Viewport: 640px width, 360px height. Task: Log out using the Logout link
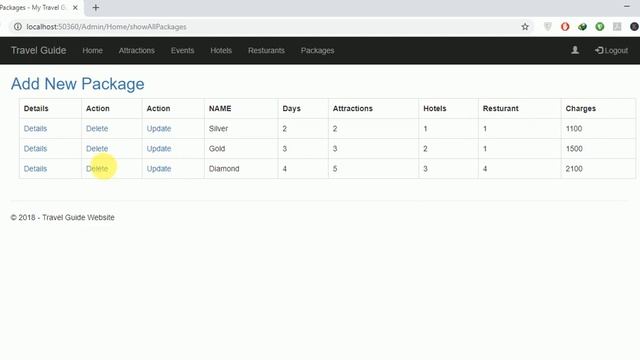pyautogui.click(x=611, y=51)
